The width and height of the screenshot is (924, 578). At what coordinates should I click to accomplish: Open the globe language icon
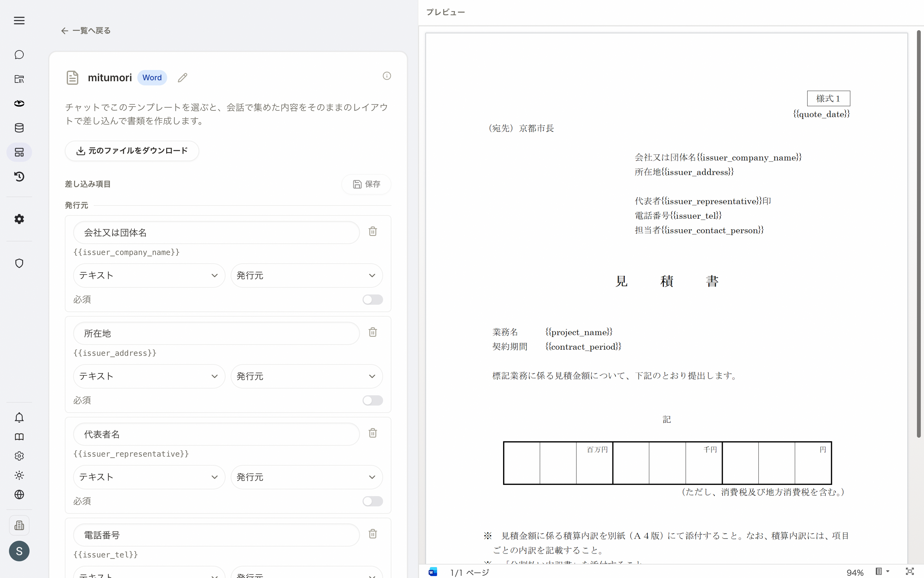[19, 494]
